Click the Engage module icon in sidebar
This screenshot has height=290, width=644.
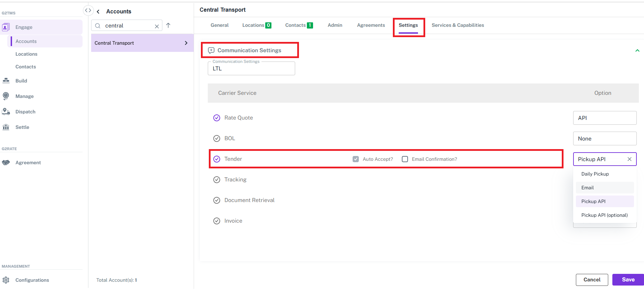pyautogui.click(x=6, y=27)
